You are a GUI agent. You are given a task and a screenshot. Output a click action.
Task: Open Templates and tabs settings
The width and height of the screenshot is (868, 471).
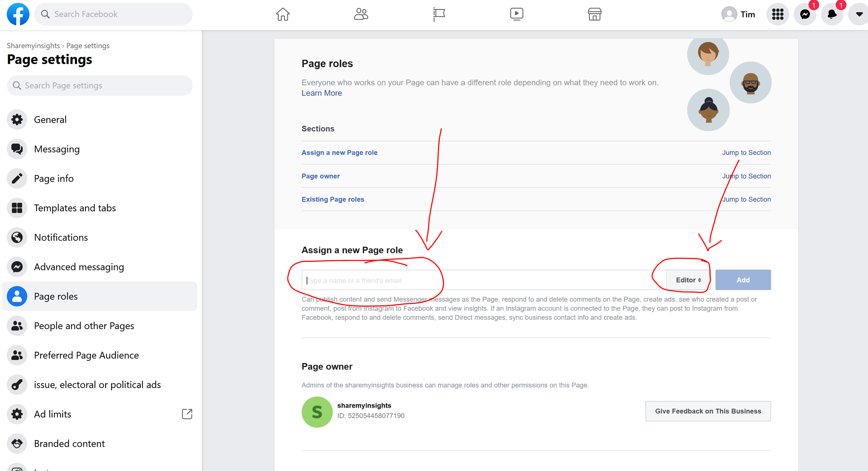(x=100, y=208)
